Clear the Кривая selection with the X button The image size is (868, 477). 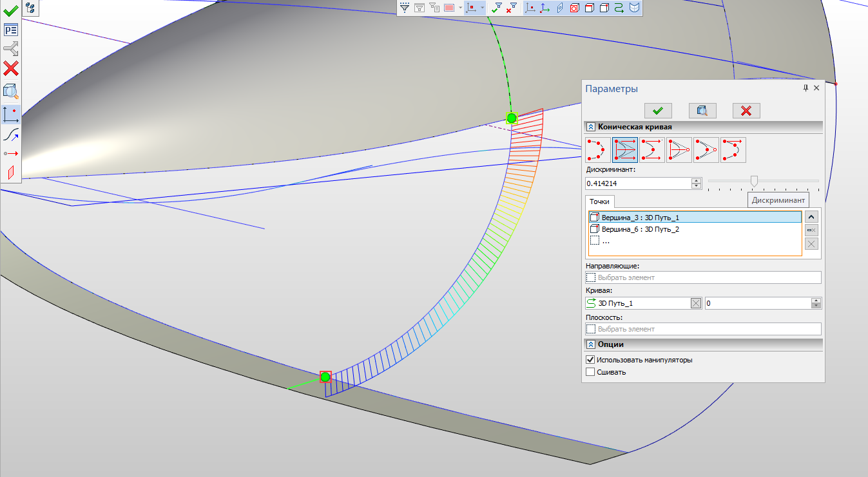pyautogui.click(x=696, y=304)
